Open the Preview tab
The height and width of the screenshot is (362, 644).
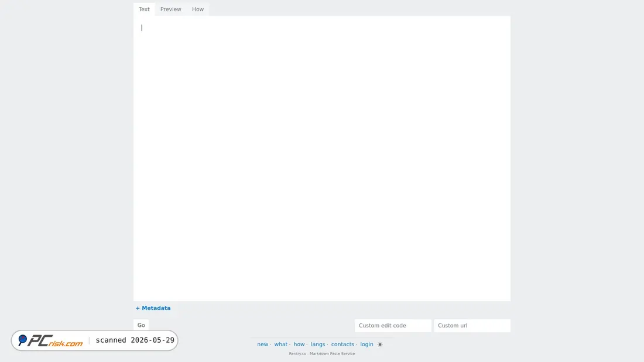(170, 9)
